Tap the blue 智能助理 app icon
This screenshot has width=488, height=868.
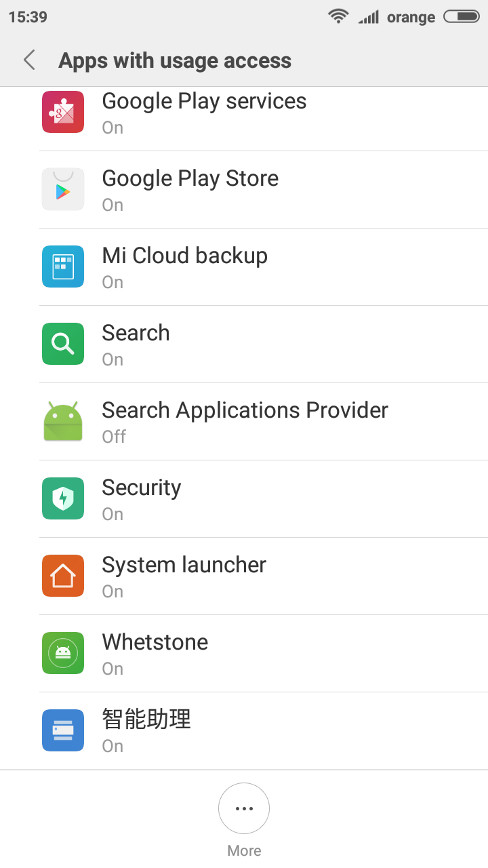63,730
